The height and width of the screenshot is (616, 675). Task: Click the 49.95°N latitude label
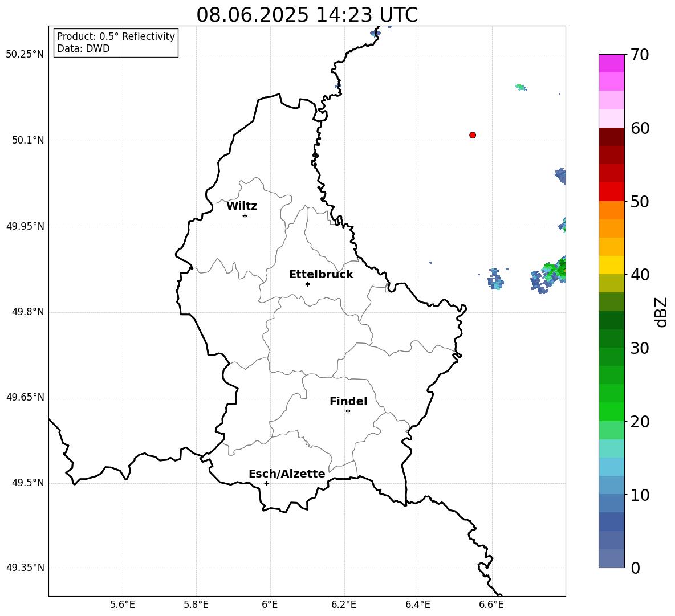25,226
